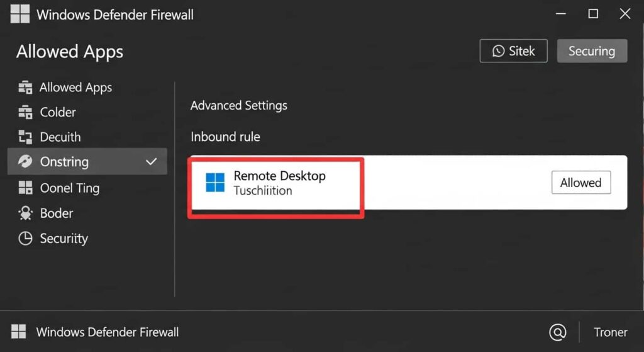Click the Securing button
The image size is (644, 352).
592,51
